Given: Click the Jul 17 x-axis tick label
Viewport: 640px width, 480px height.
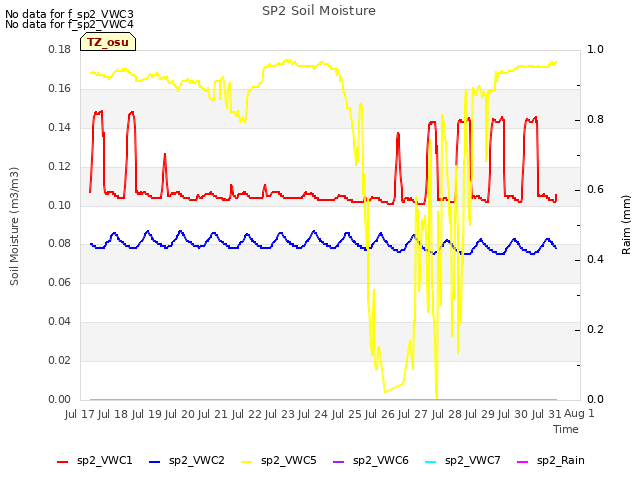Looking at the screenshot, I should 80,414.
